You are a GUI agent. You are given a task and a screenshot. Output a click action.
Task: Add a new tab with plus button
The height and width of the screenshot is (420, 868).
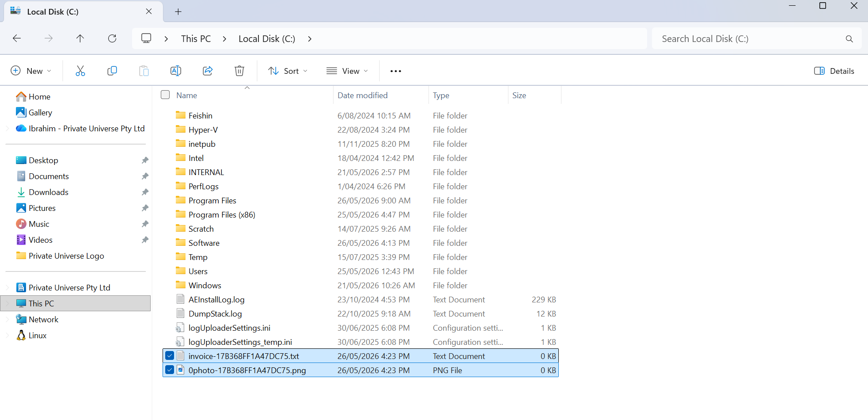pyautogui.click(x=178, y=11)
